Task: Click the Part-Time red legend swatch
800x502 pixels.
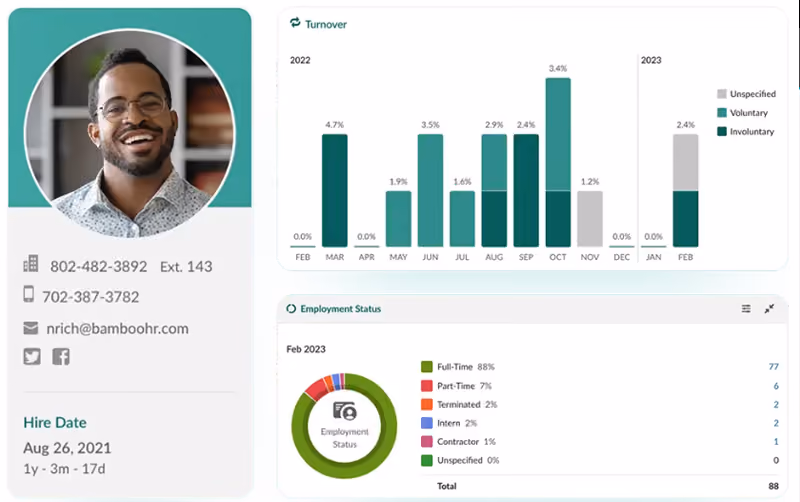Action: click(427, 386)
